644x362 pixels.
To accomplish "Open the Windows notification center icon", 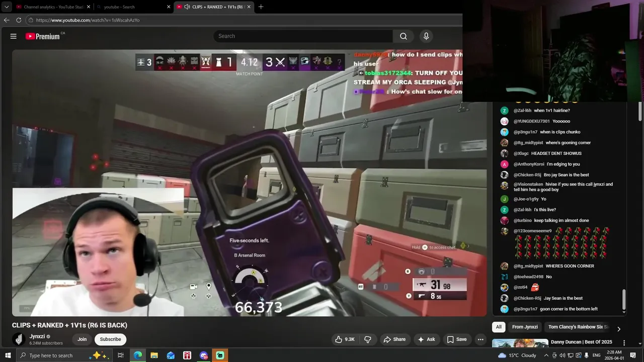I will coord(633,355).
